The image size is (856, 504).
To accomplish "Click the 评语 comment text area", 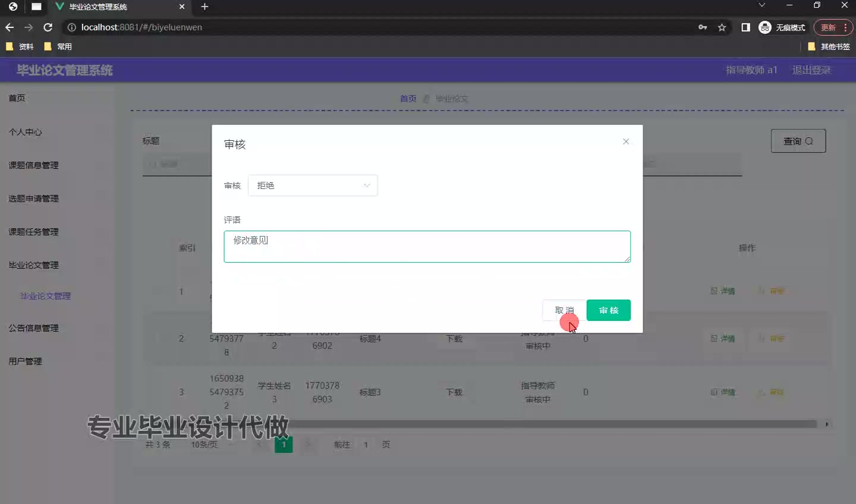I will coord(427,246).
